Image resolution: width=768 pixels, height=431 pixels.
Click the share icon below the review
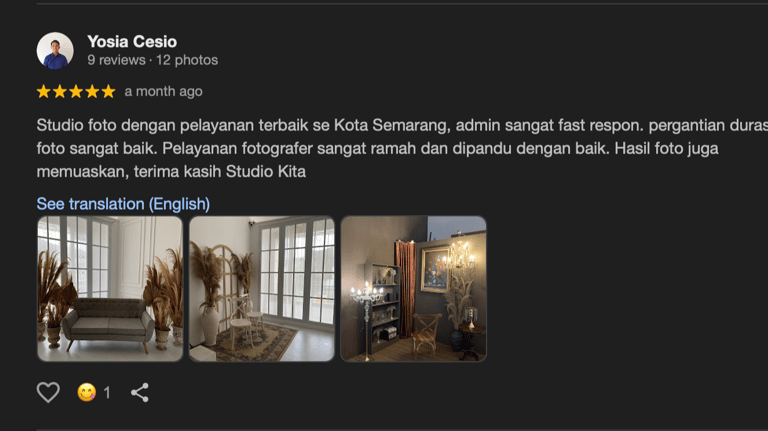(140, 392)
